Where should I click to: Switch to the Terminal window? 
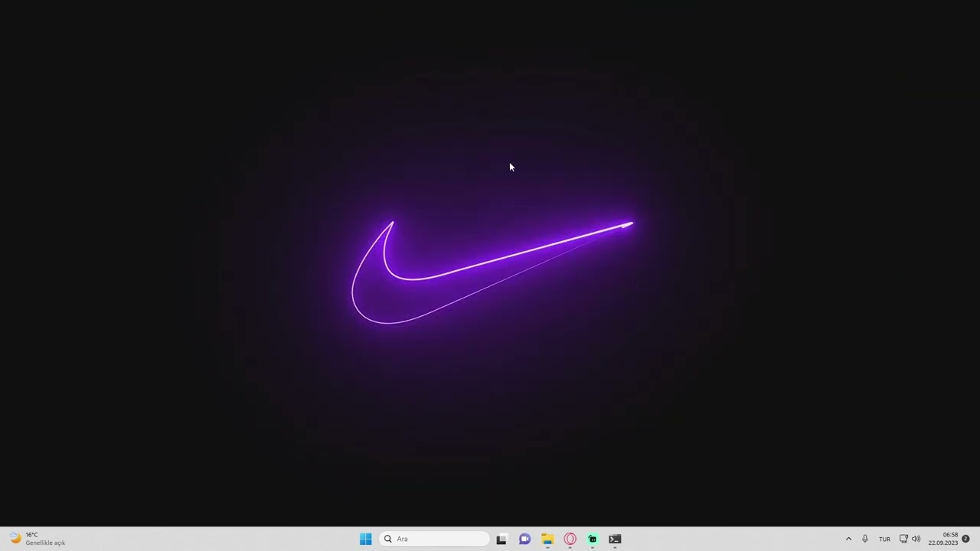pyautogui.click(x=615, y=539)
